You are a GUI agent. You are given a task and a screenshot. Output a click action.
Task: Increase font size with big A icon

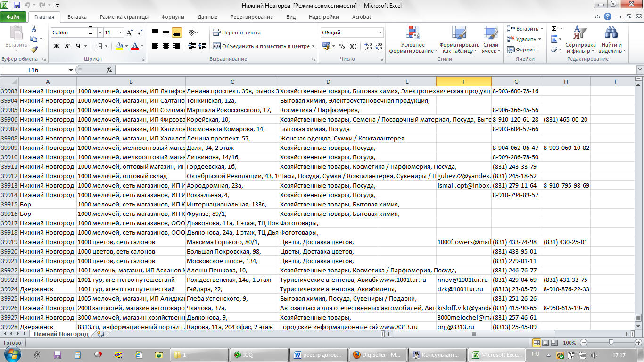click(129, 33)
